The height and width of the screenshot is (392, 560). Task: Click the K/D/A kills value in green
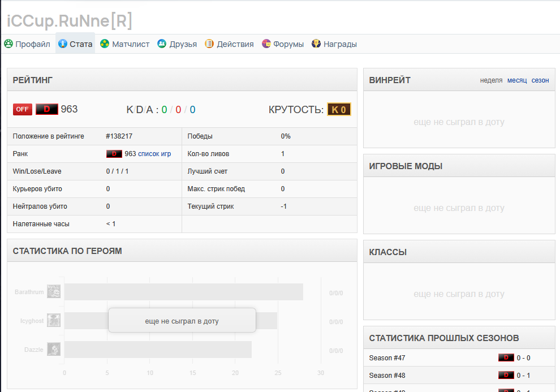pos(164,109)
